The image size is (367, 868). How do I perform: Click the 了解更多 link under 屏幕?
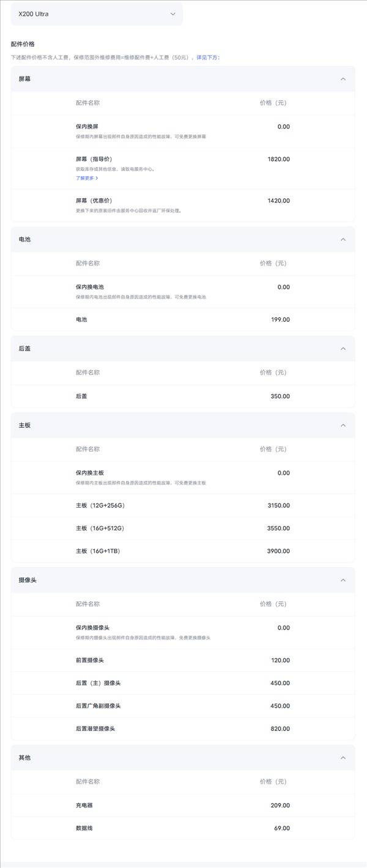[87, 178]
